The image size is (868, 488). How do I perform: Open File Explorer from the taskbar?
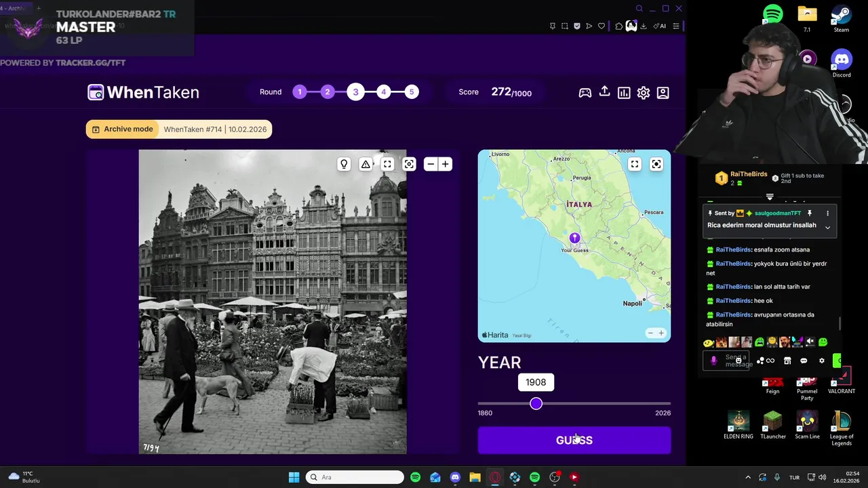click(475, 477)
